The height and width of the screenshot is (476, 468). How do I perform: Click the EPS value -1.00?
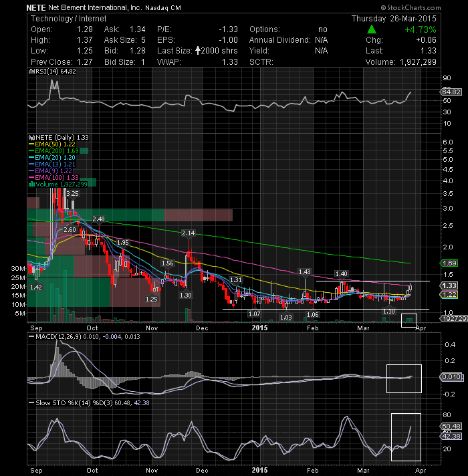click(228, 40)
